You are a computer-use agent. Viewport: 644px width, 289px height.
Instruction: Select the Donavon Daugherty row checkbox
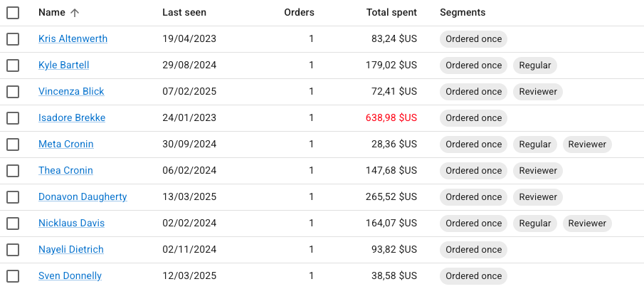pyautogui.click(x=13, y=197)
